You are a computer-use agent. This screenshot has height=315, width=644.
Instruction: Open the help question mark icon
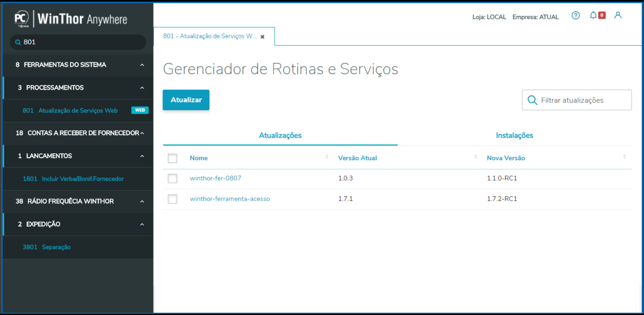576,15
